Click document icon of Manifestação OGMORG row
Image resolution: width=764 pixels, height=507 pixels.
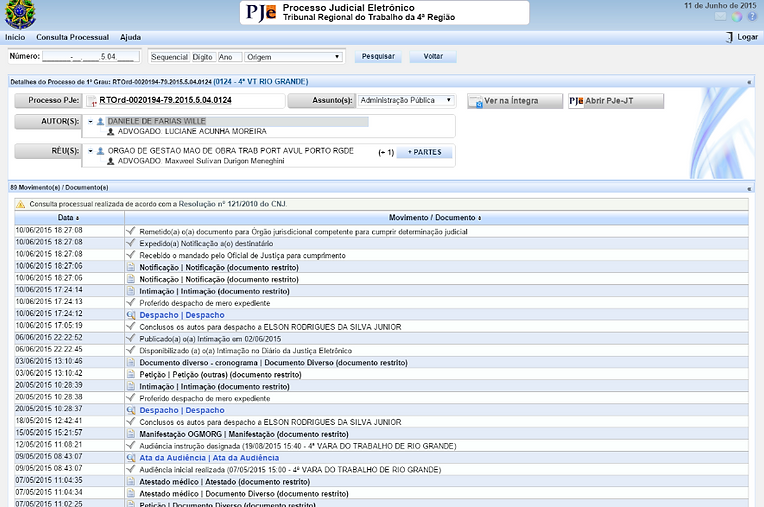(131, 434)
